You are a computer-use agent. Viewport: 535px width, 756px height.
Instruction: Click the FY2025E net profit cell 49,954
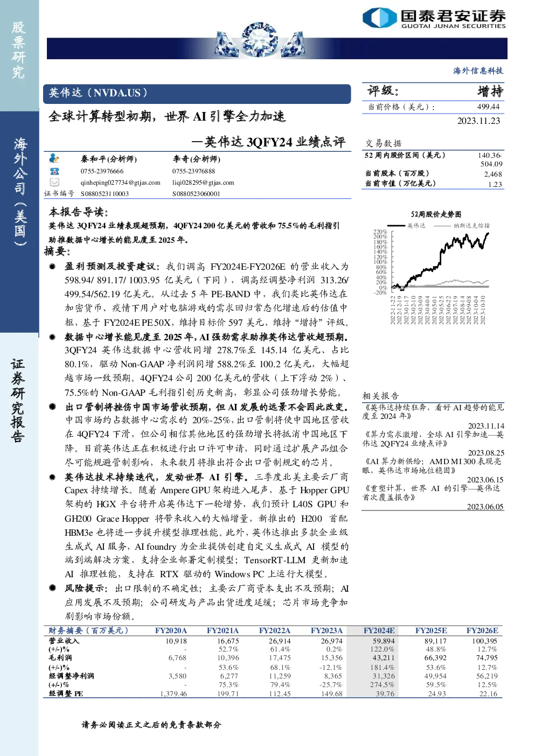click(435, 676)
